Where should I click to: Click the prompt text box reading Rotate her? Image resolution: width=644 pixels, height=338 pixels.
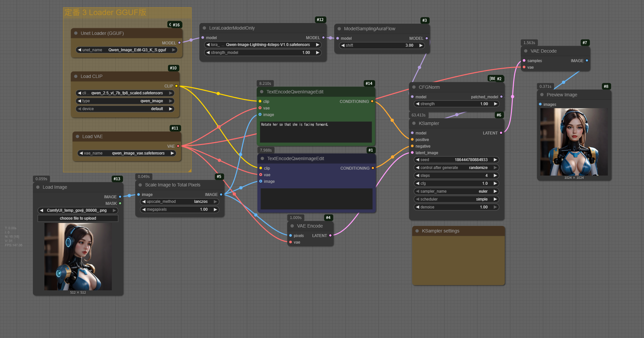[x=316, y=132]
